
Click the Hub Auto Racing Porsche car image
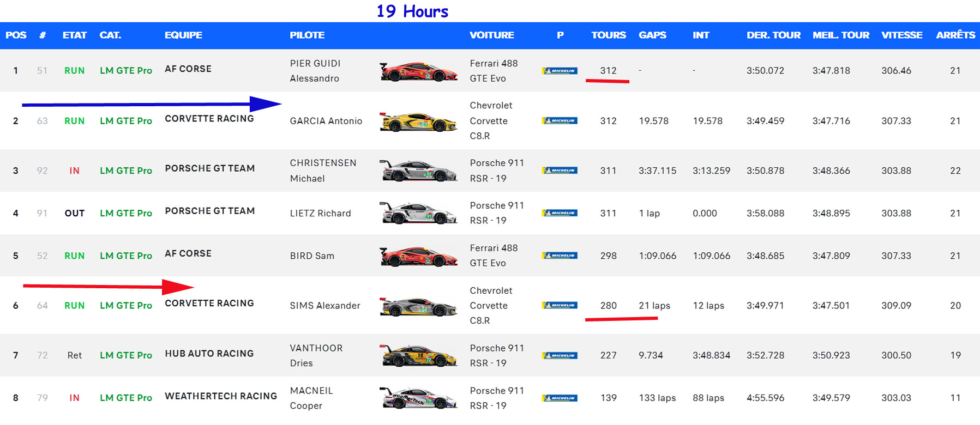point(418,356)
